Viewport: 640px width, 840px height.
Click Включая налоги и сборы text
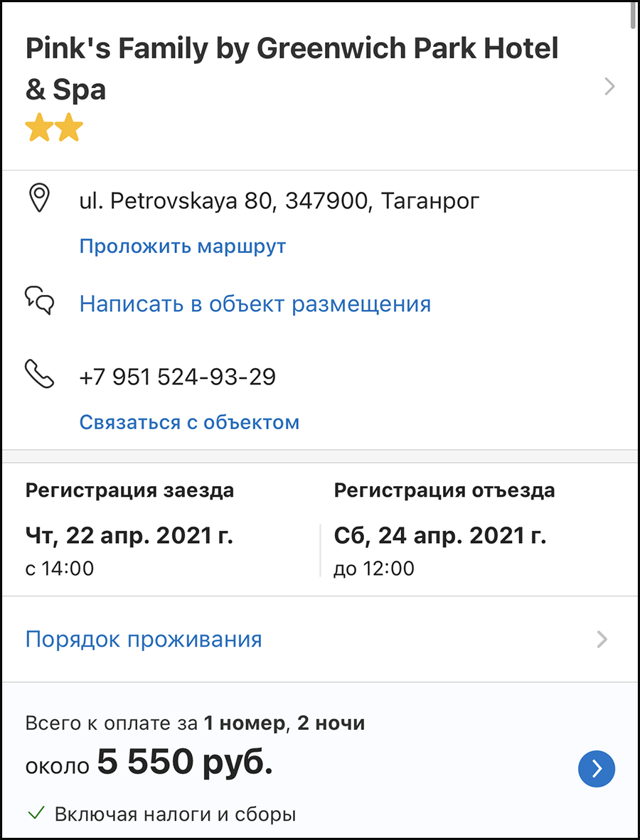pos(175,814)
